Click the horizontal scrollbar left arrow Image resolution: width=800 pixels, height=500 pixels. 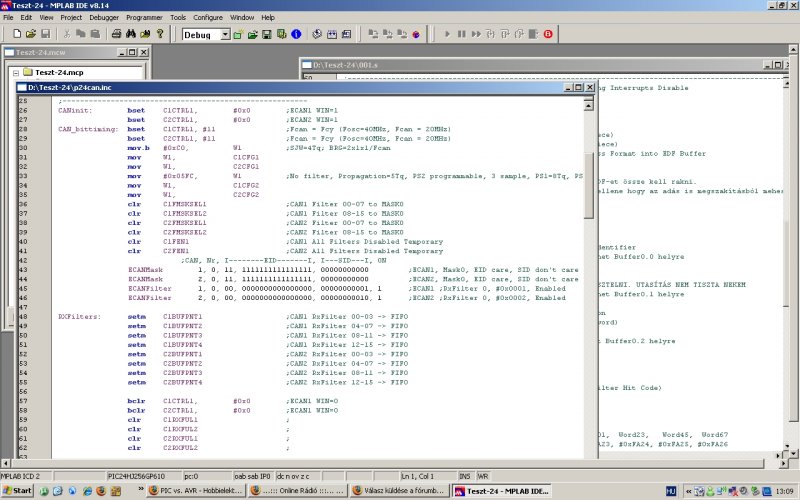6,463
